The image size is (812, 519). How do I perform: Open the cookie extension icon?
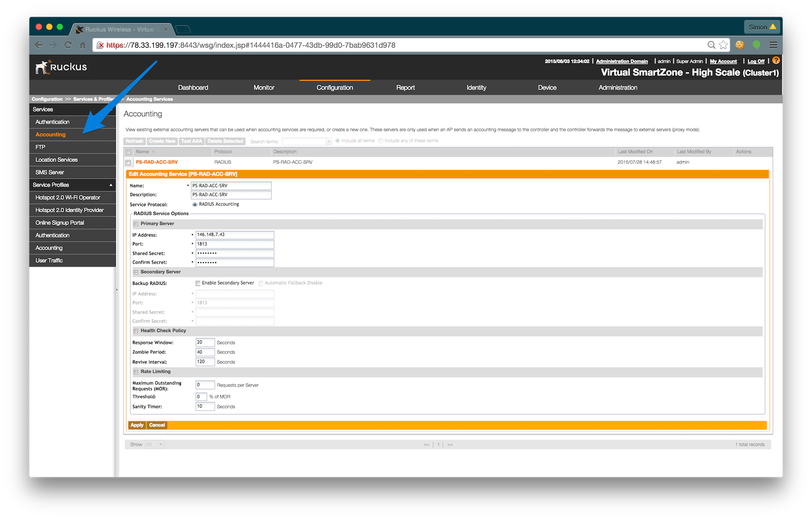740,45
